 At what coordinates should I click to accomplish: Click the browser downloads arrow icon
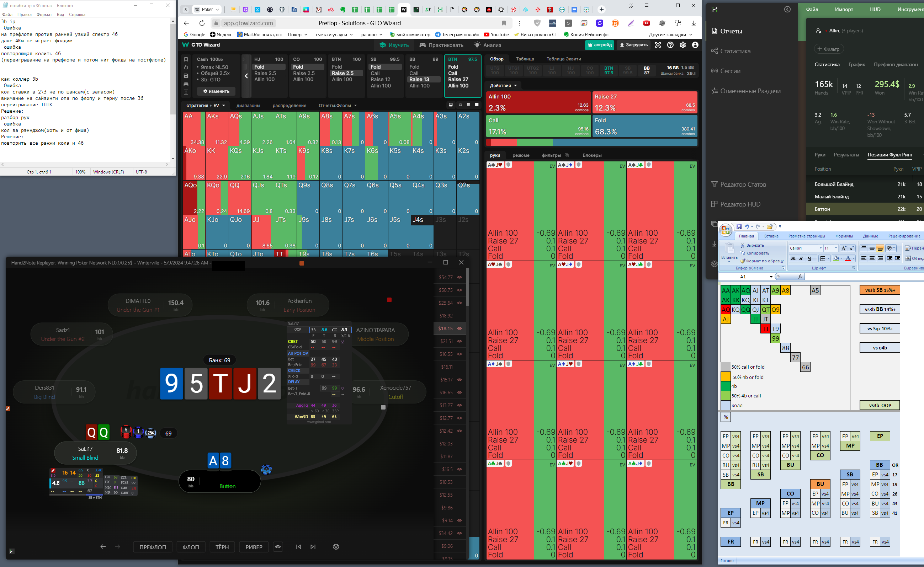coord(693,23)
